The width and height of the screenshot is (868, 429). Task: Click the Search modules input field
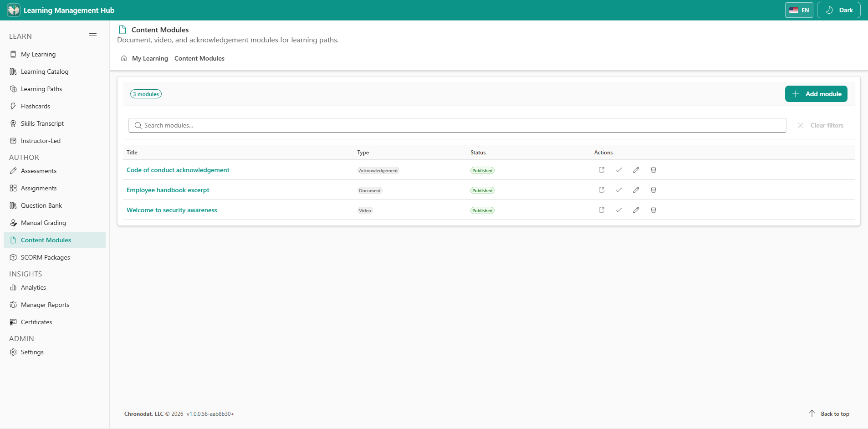[x=457, y=125]
